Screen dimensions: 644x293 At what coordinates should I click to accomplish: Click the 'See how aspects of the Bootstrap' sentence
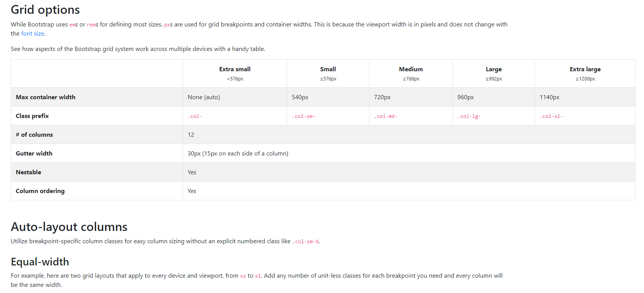click(x=138, y=49)
